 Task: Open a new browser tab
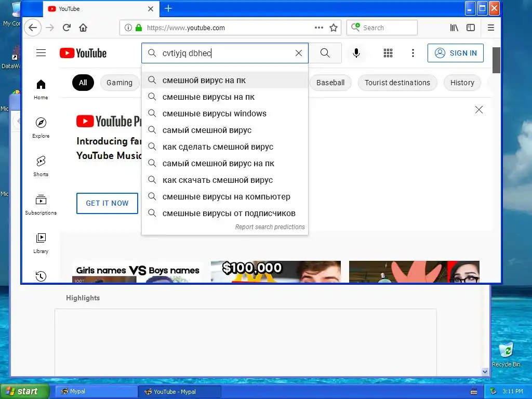pyautogui.click(x=168, y=8)
